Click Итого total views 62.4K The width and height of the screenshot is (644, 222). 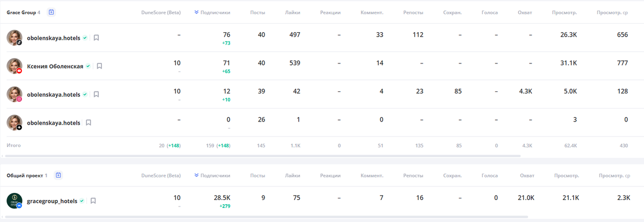tap(570, 145)
